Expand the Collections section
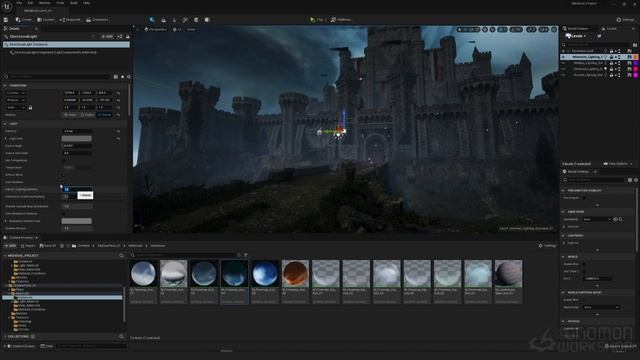The height and width of the screenshot is (360, 640). [5, 337]
